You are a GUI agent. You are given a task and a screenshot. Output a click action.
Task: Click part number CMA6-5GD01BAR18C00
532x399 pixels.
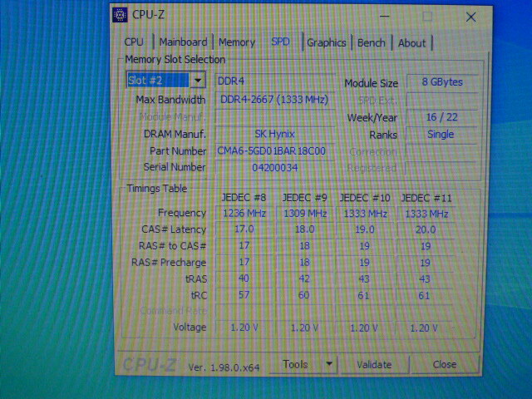(275, 150)
